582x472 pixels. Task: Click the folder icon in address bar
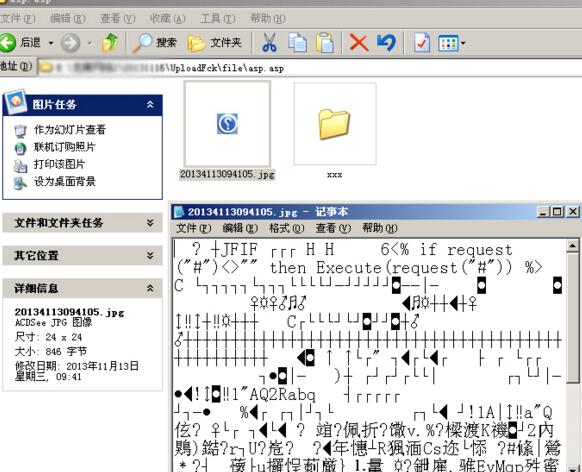pyautogui.click(x=46, y=68)
